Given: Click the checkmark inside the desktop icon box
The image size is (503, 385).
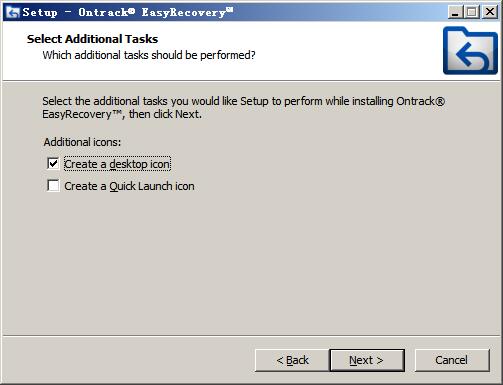Looking at the screenshot, I should [x=53, y=164].
